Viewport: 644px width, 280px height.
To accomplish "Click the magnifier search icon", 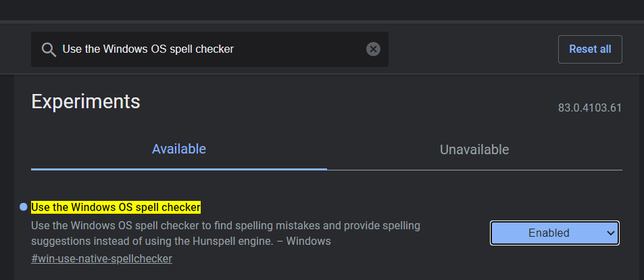I will [x=48, y=49].
